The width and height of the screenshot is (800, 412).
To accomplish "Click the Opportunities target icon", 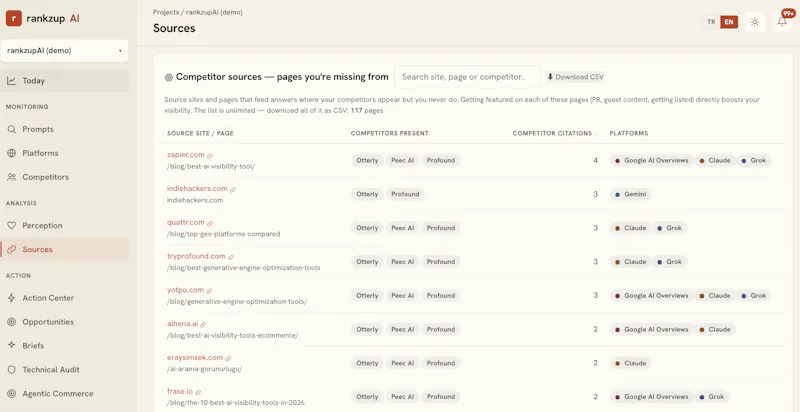I will tap(12, 322).
